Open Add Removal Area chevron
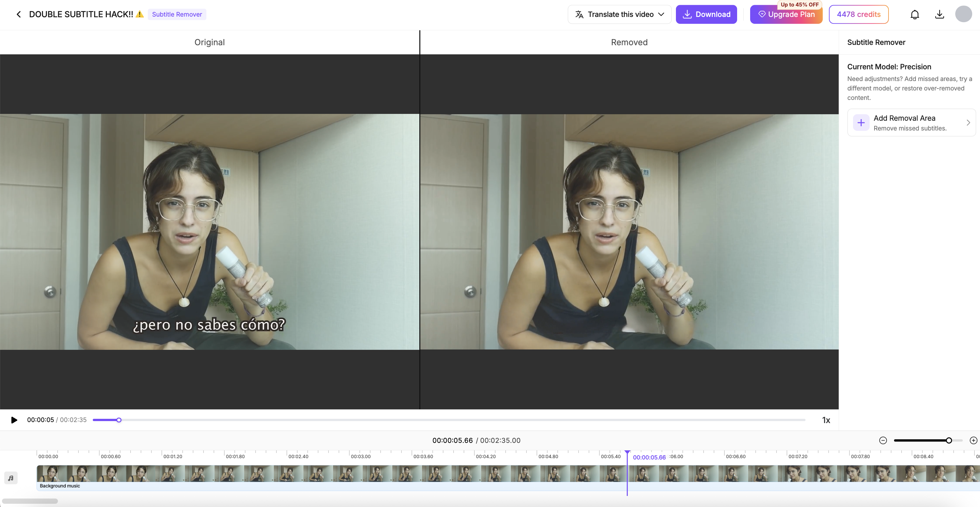980x507 pixels. pos(968,122)
